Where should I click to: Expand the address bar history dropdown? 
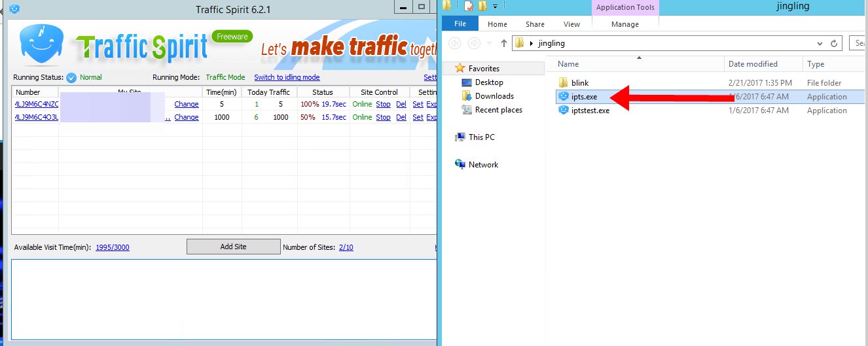820,43
